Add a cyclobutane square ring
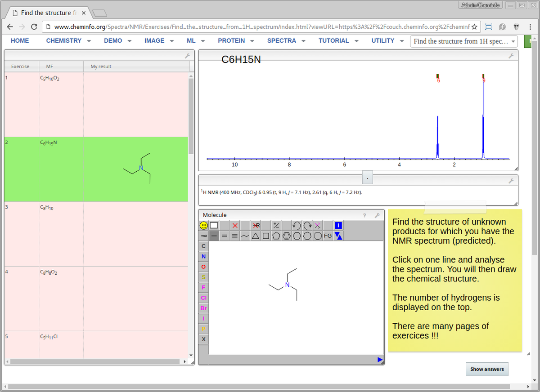 [266, 236]
